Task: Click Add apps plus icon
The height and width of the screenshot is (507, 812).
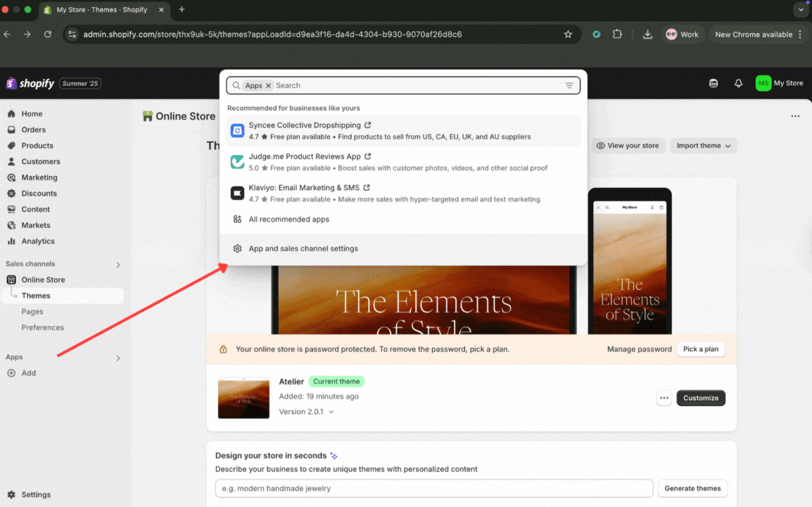Action: [11, 373]
